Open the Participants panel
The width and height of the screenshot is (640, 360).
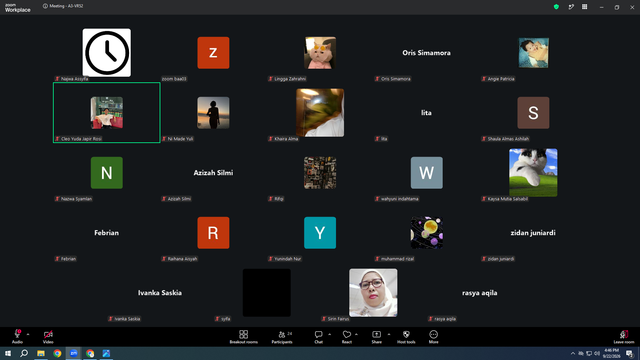[282, 337]
